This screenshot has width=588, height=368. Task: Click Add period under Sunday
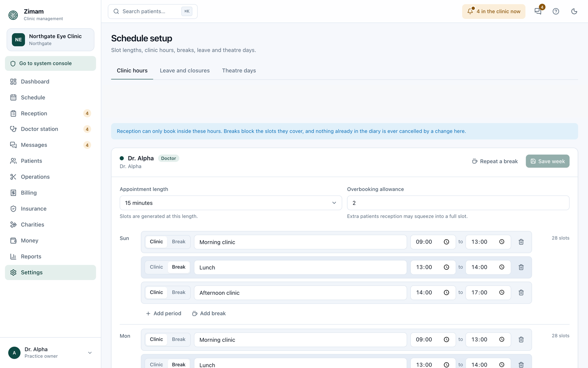164,314
